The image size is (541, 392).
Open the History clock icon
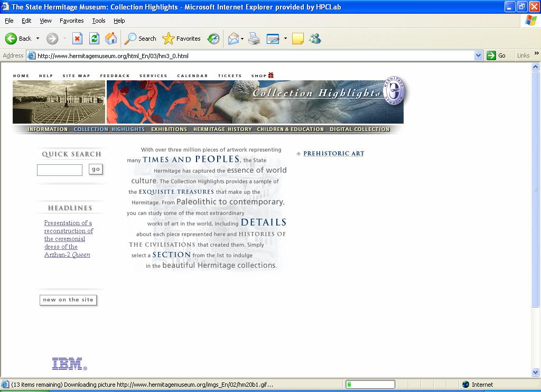tap(213, 39)
